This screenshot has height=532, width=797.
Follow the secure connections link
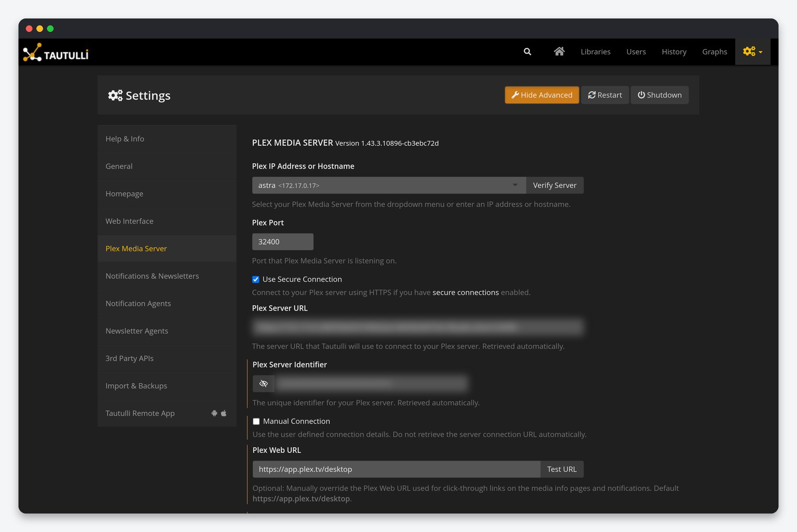[466, 292]
